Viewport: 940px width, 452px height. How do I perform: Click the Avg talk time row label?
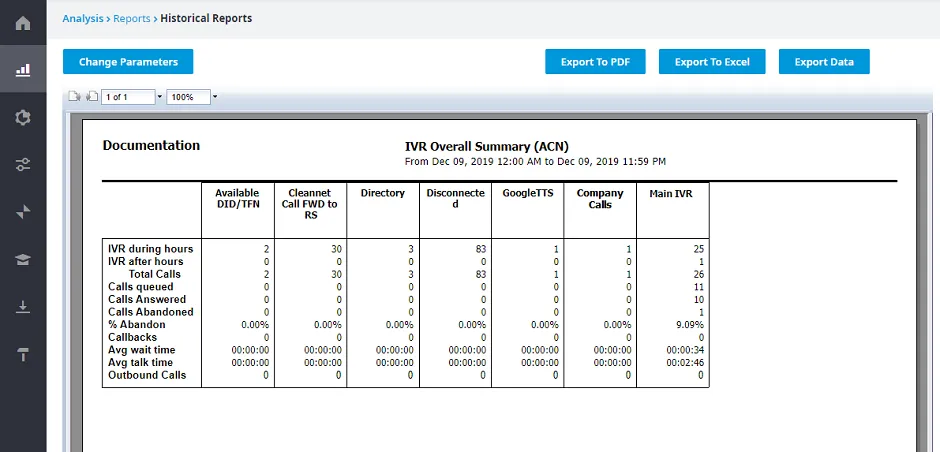click(x=140, y=362)
